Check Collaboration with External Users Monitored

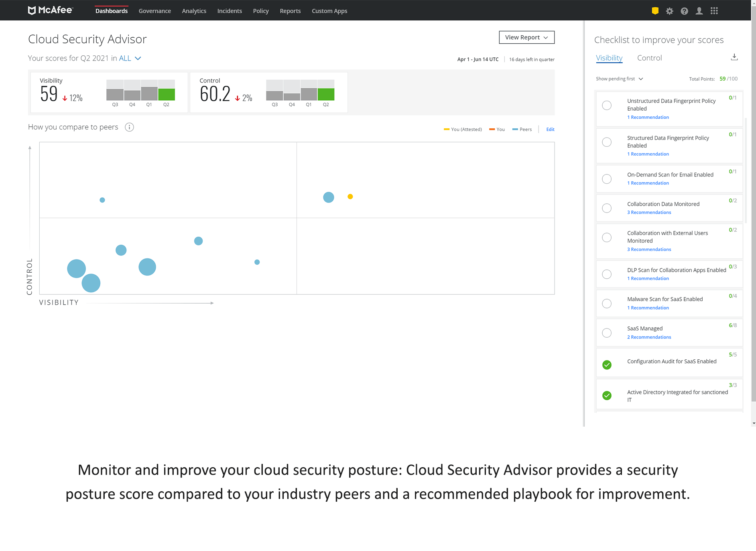(x=607, y=237)
